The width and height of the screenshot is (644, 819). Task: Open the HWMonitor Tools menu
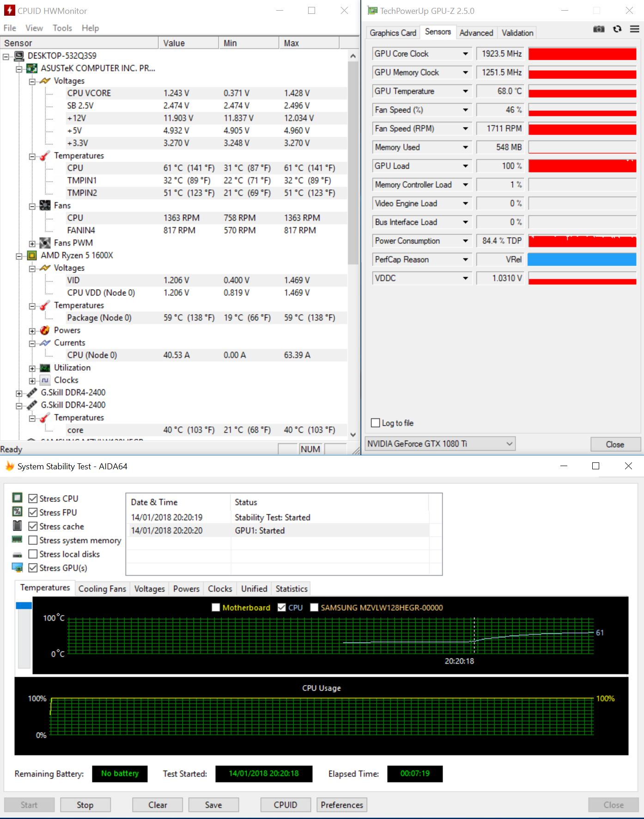(x=62, y=28)
